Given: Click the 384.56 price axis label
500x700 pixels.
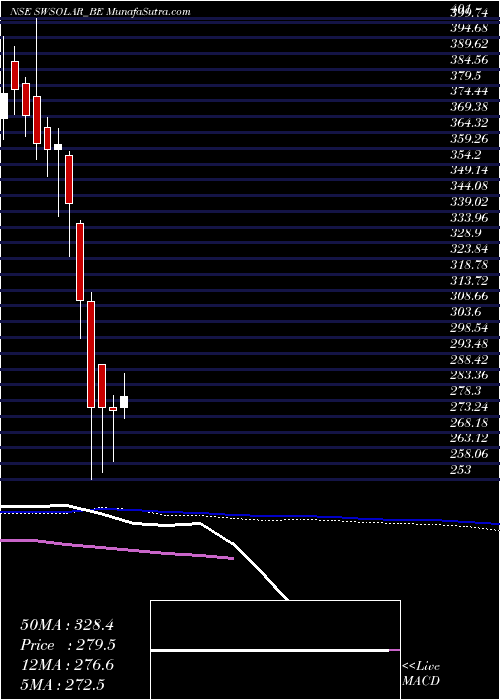Looking at the screenshot, I should tap(470, 61).
